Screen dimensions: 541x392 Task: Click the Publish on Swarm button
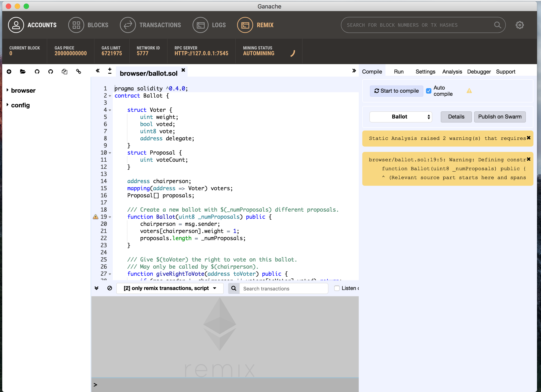pos(500,117)
